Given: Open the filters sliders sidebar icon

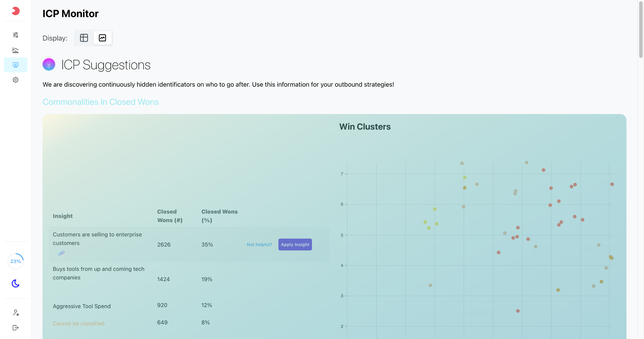Looking at the screenshot, I should click(16, 35).
